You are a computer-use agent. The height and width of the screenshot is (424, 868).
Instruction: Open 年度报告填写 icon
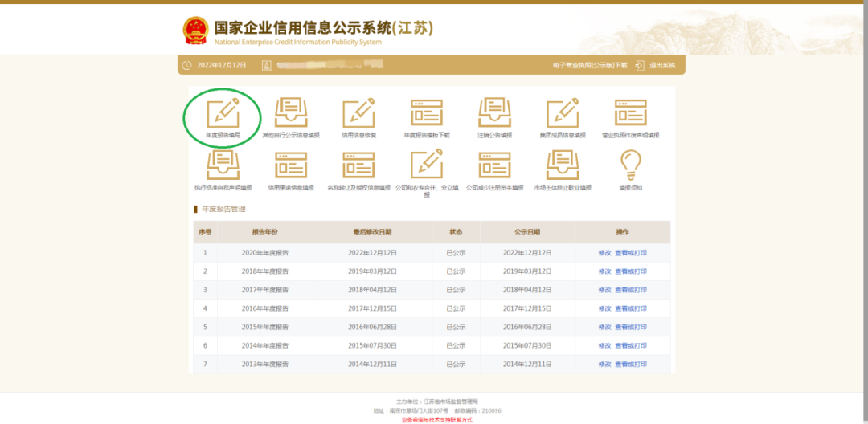coord(223,113)
